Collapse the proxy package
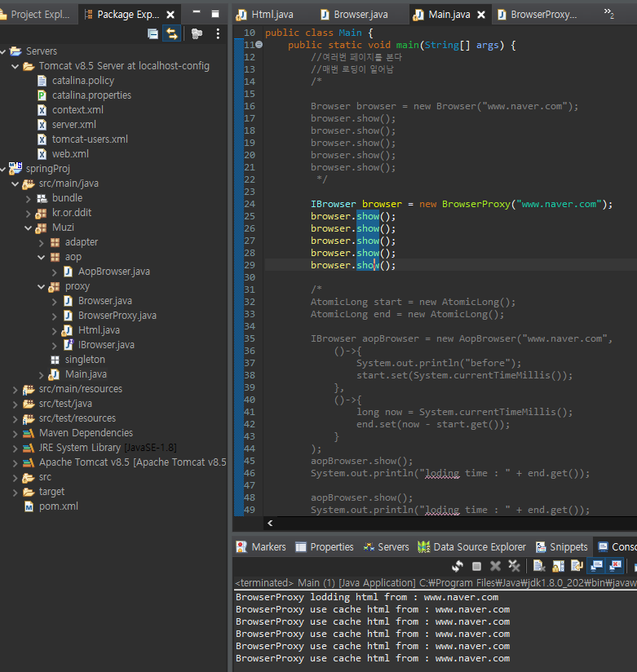637x672 pixels. [42, 287]
